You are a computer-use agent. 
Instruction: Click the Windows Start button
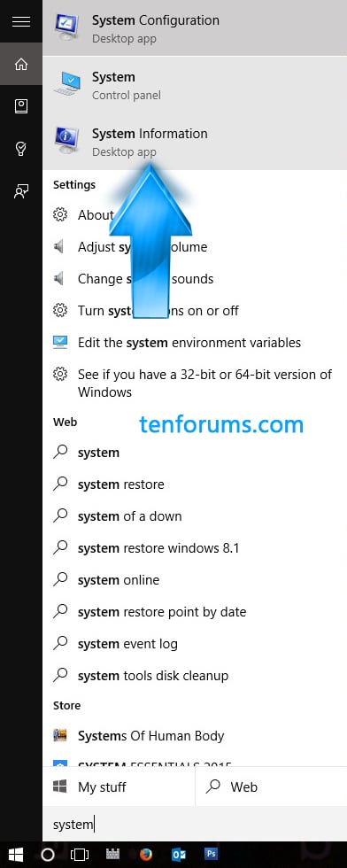point(16,855)
